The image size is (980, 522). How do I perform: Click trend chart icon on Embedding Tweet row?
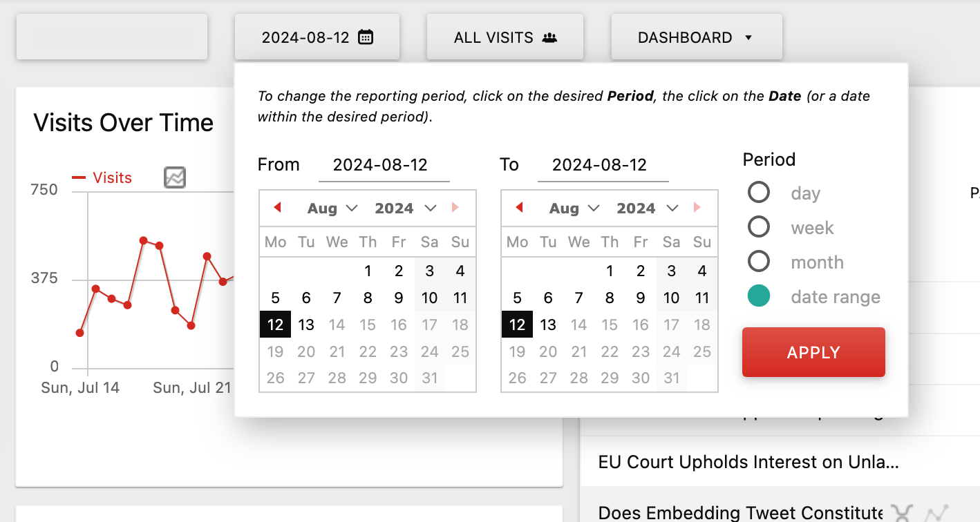(936, 513)
